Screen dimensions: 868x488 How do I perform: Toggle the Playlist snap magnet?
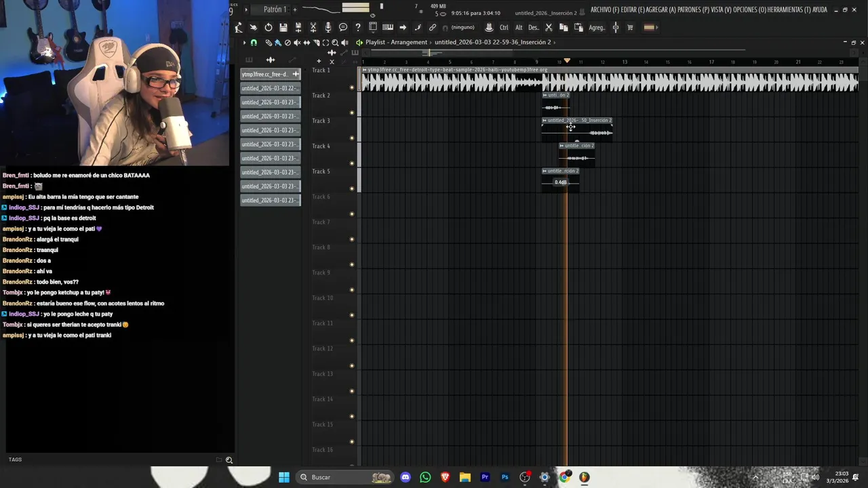click(254, 42)
